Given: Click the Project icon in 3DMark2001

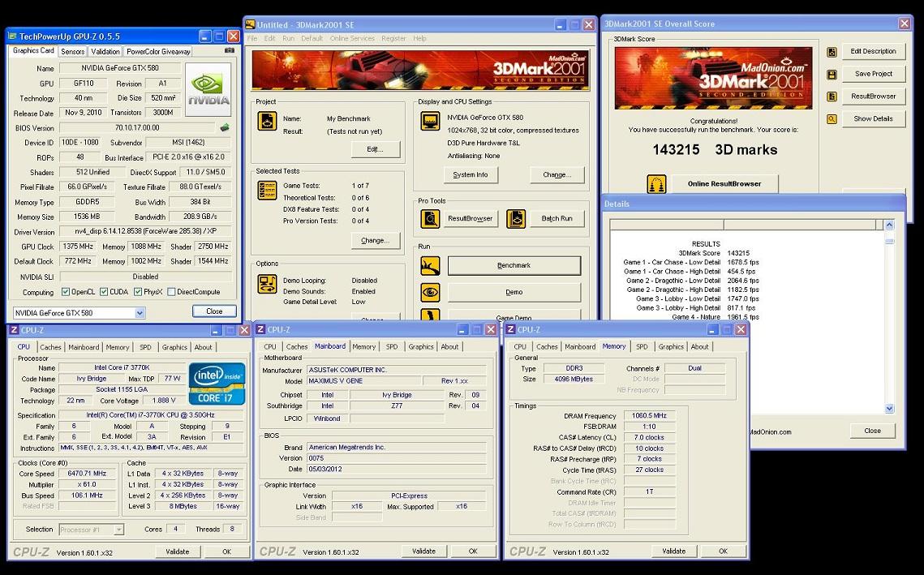Looking at the screenshot, I should click(x=267, y=122).
